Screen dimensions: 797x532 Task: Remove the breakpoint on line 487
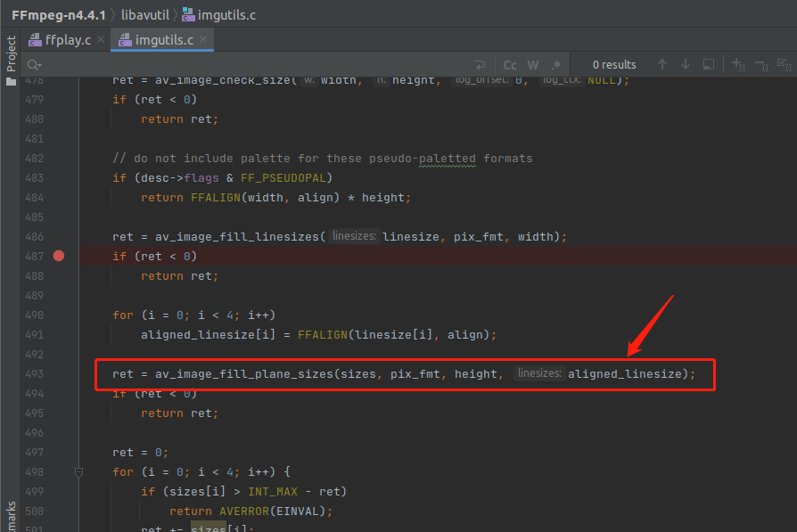coord(59,256)
